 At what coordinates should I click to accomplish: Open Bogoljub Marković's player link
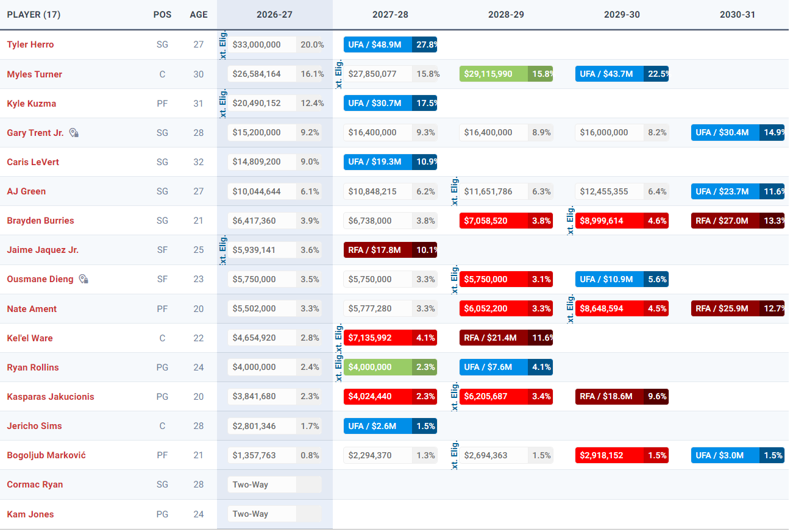[x=46, y=455]
